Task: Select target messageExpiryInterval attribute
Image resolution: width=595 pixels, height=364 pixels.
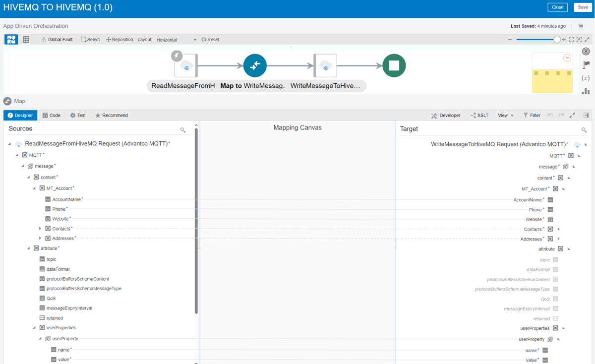Action: pyautogui.click(x=527, y=309)
